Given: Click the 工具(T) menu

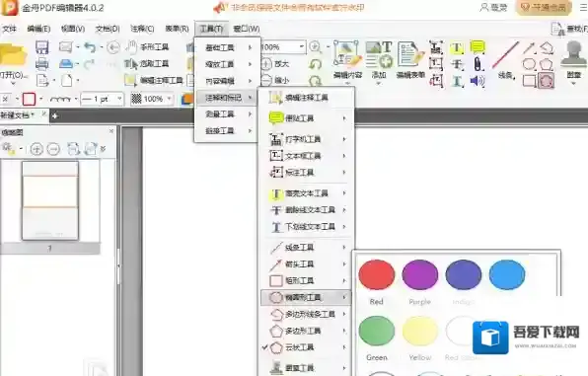Looking at the screenshot, I should [x=211, y=29].
